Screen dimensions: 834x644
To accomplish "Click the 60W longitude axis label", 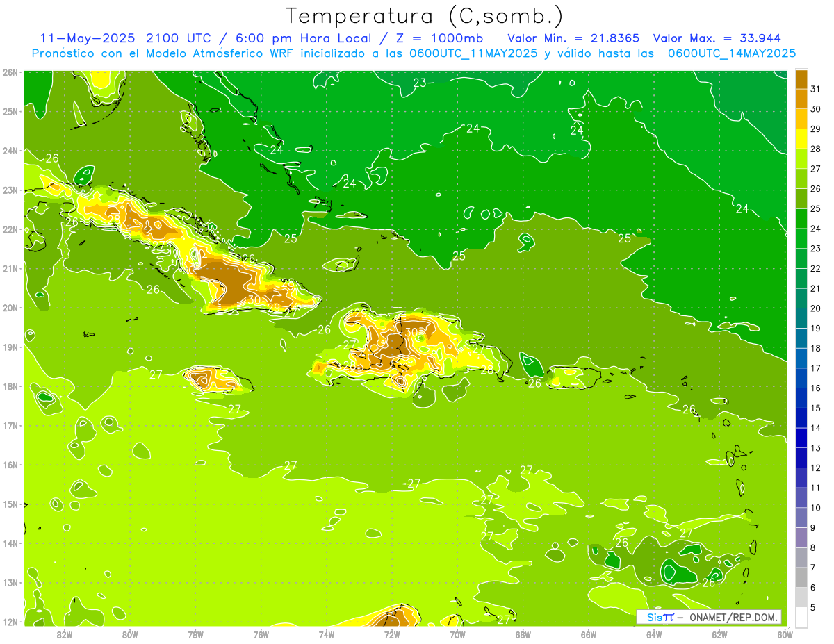I will click(785, 634).
